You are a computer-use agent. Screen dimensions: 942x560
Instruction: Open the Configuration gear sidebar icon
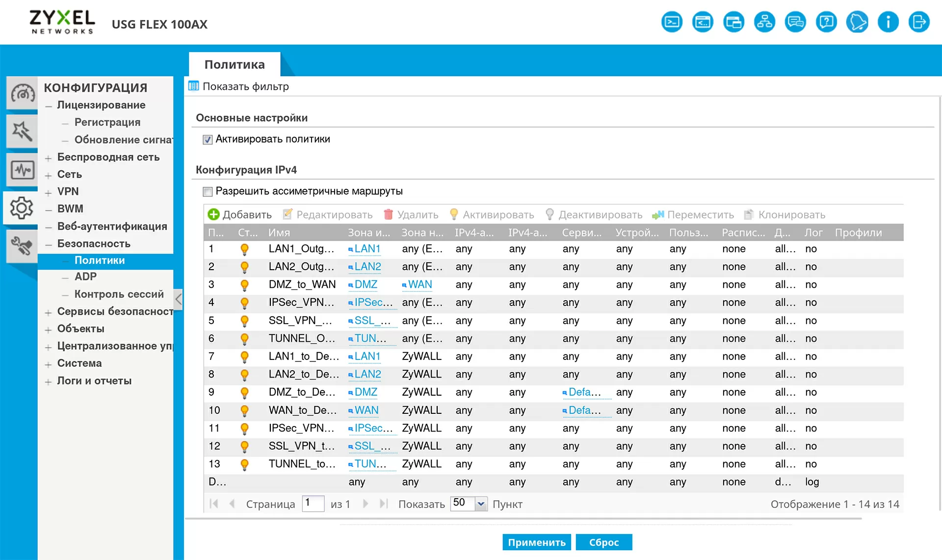[22, 208]
